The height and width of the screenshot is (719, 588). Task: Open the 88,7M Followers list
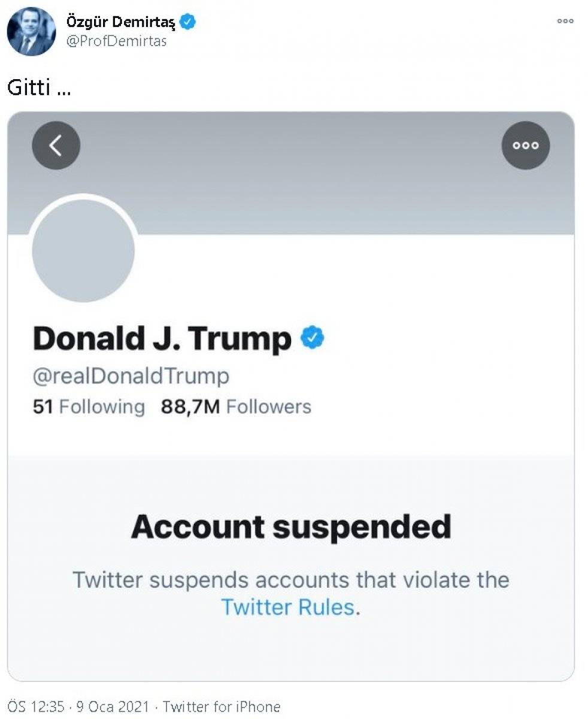tap(236, 407)
